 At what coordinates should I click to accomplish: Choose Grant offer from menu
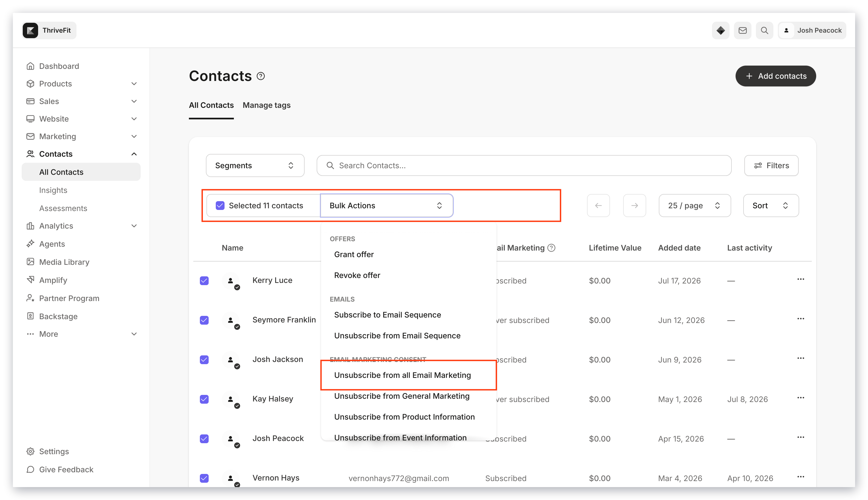[x=354, y=254]
